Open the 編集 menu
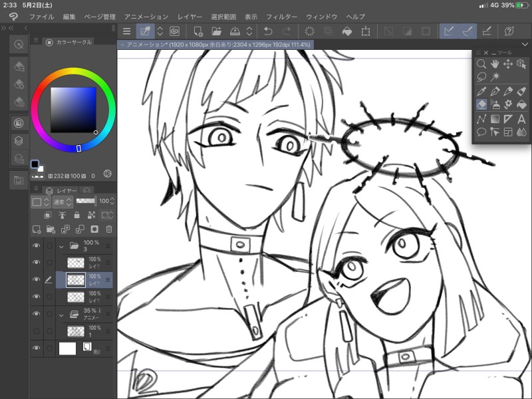Image resolution: width=532 pixels, height=399 pixels. (x=69, y=17)
